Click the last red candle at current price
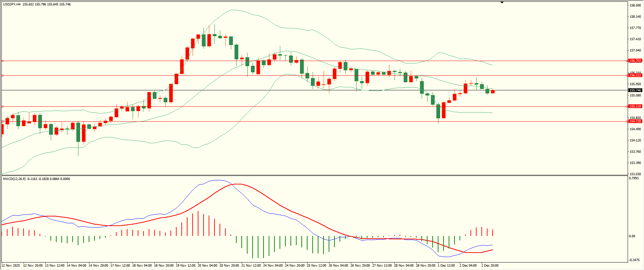The width and height of the screenshot is (644, 270). (x=493, y=92)
